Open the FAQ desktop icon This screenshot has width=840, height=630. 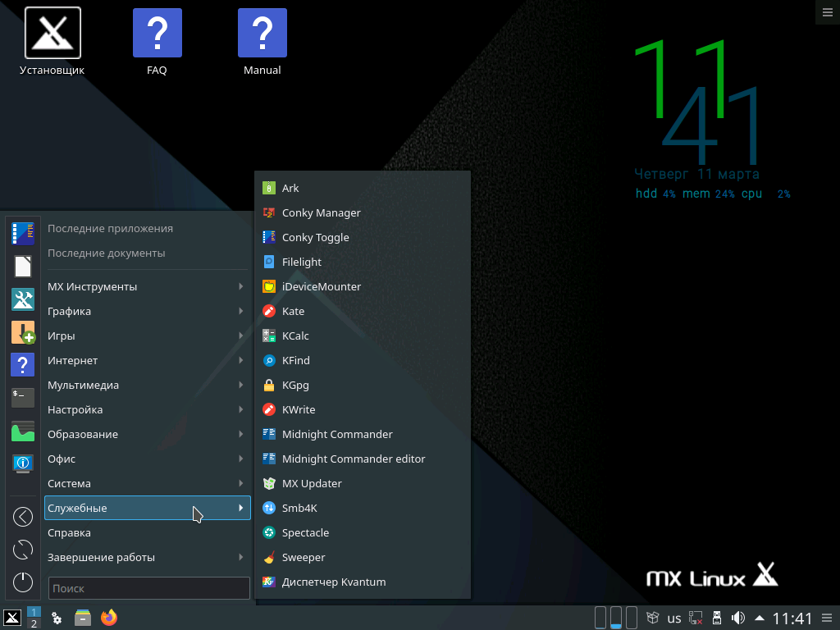pyautogui.click(x=157, y=42)
